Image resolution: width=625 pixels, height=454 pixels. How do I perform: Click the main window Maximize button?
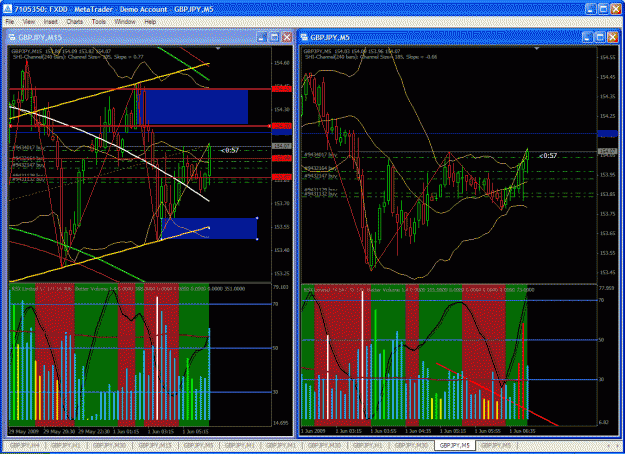coord(603,9)
